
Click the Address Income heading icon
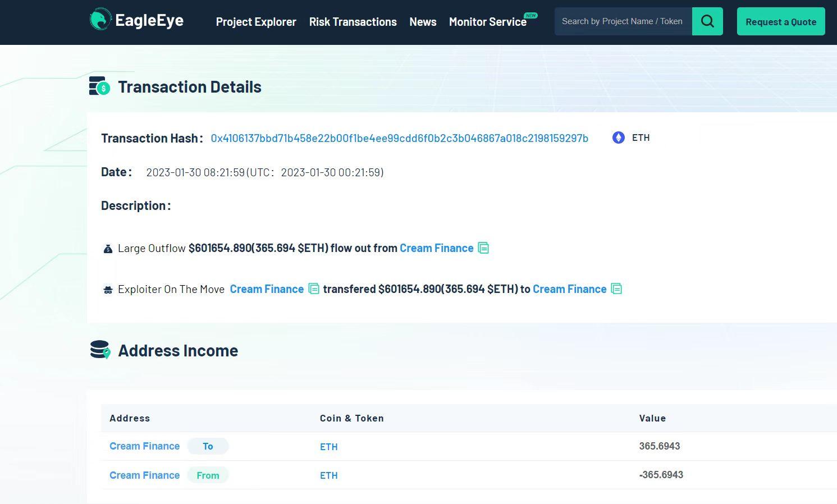tap(100, 350)
